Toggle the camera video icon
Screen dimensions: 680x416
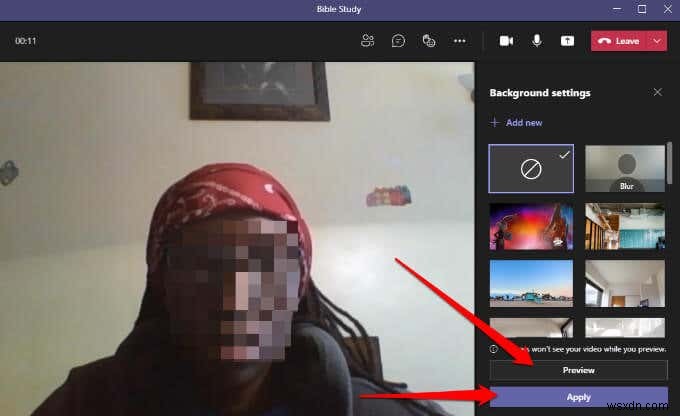click(x=506, y=41)
